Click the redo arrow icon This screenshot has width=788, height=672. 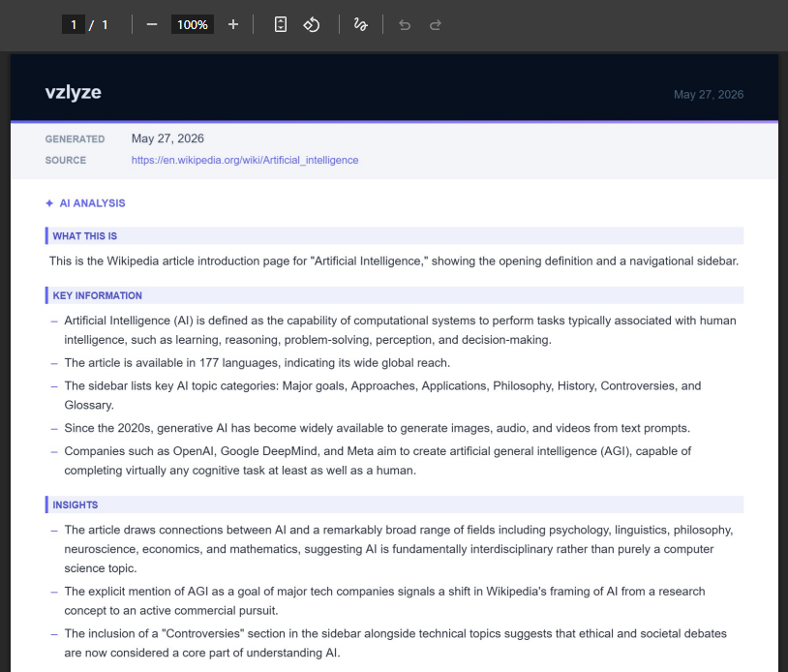(436, 24)
